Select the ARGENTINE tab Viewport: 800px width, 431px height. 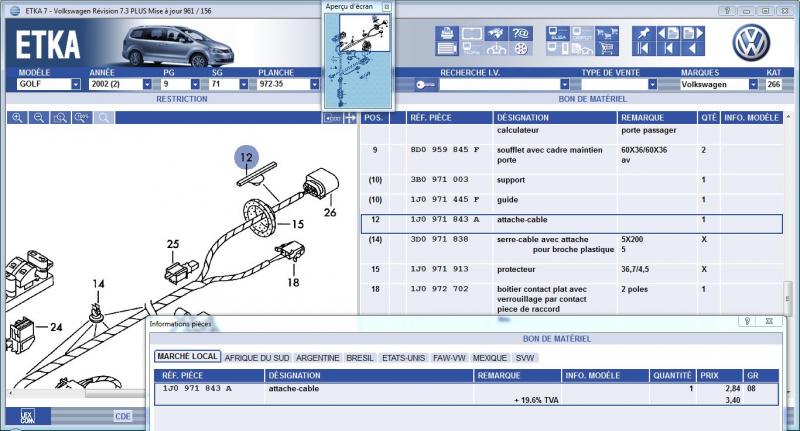[x=317, y=358]
